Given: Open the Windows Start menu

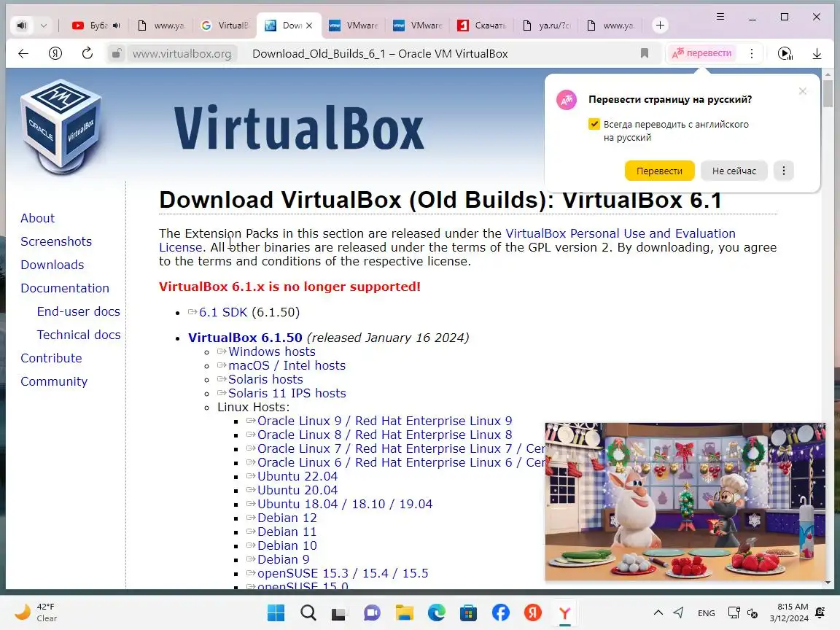Looking at the screenshot, I should point(276,612).
